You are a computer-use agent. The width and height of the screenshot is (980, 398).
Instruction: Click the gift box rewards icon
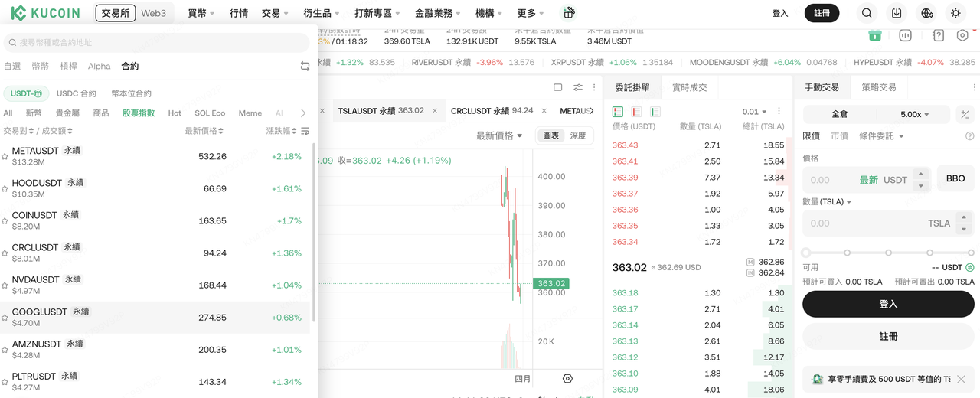[568, 13]
